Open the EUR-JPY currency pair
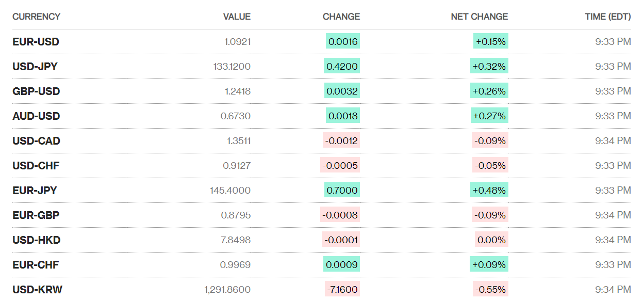The height and width of the screenshot is (299, 644). [35, 191]
